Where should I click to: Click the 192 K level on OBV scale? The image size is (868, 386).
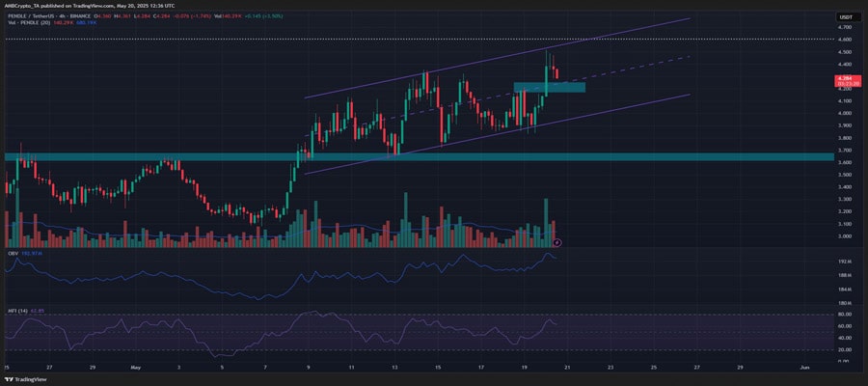click(845, 262)
